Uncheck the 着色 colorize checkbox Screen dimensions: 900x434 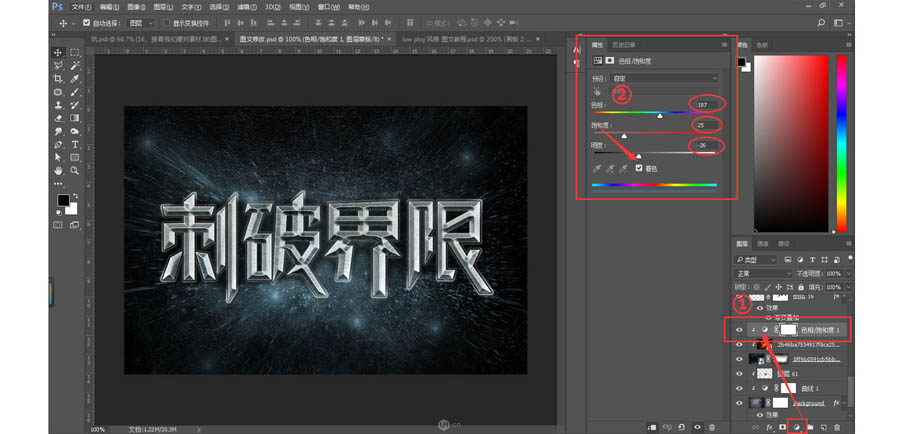[639, 168]
